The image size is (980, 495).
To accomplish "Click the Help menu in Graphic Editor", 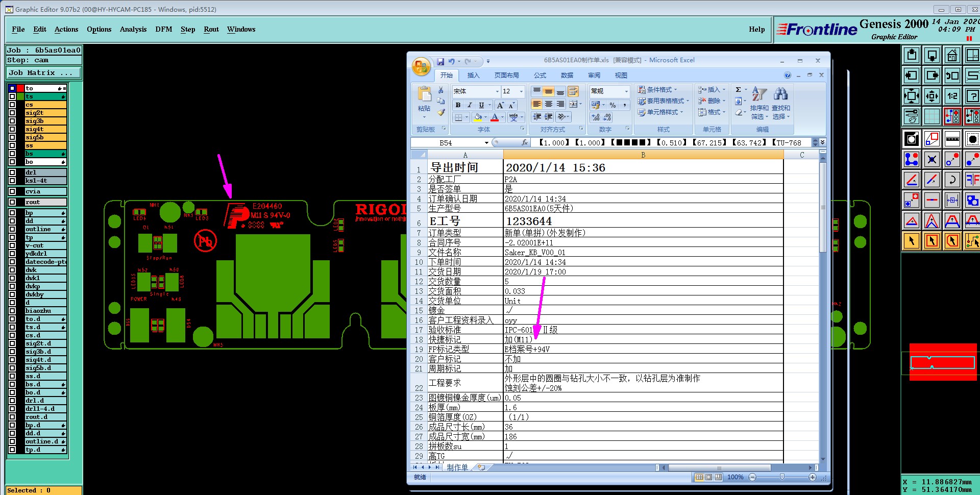I will tap(757, 30).
